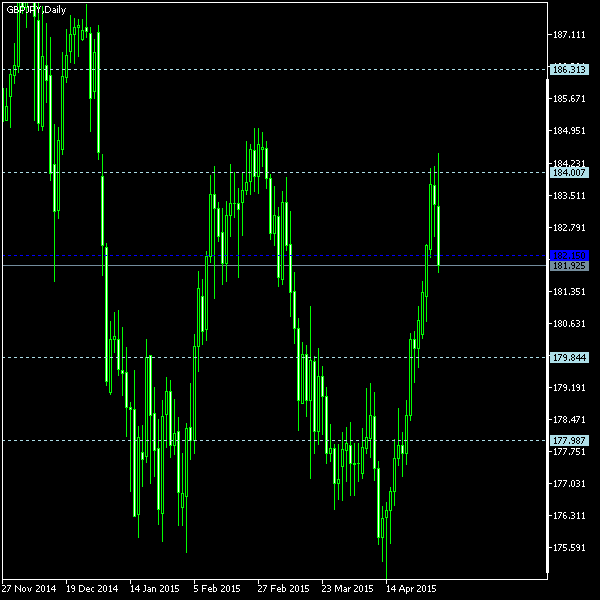Select the 184.007 price level label
The image size is (600, 600).
click(x=569, y=173)
